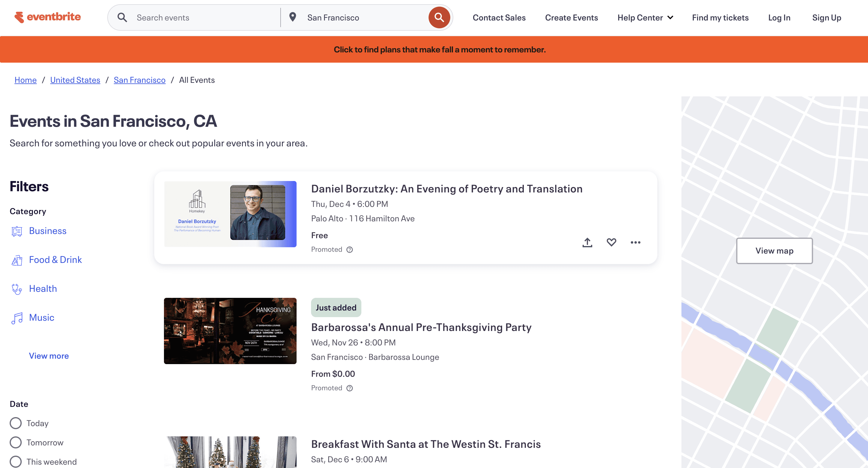
Task: Share the Daniel Borzutzky event via upload icon
Action: [x=587, y=242]
